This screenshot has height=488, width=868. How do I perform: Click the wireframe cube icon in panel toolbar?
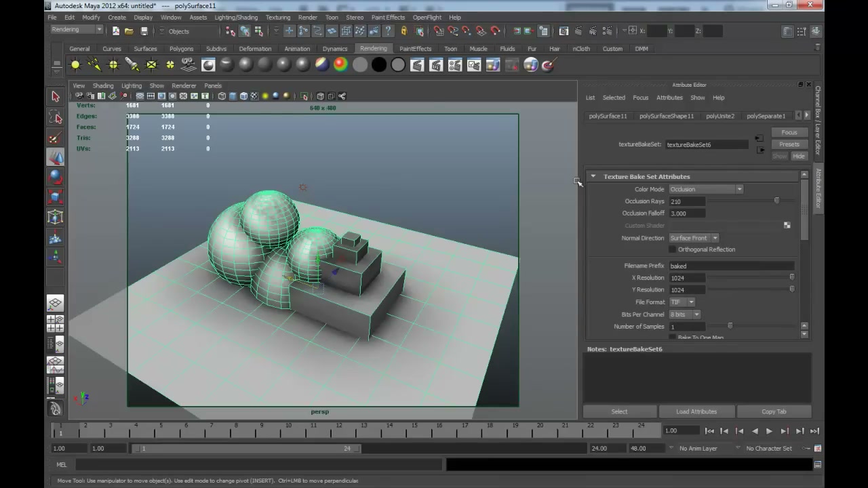(222, 96)
